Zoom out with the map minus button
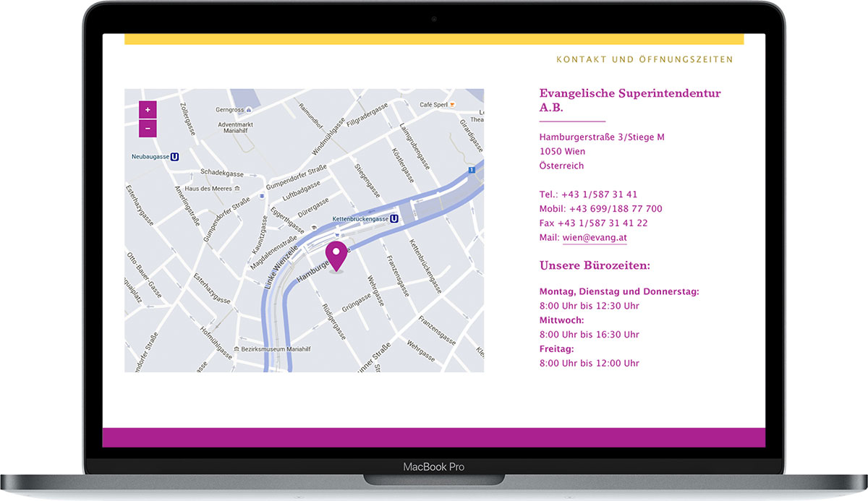 point(148,129)
